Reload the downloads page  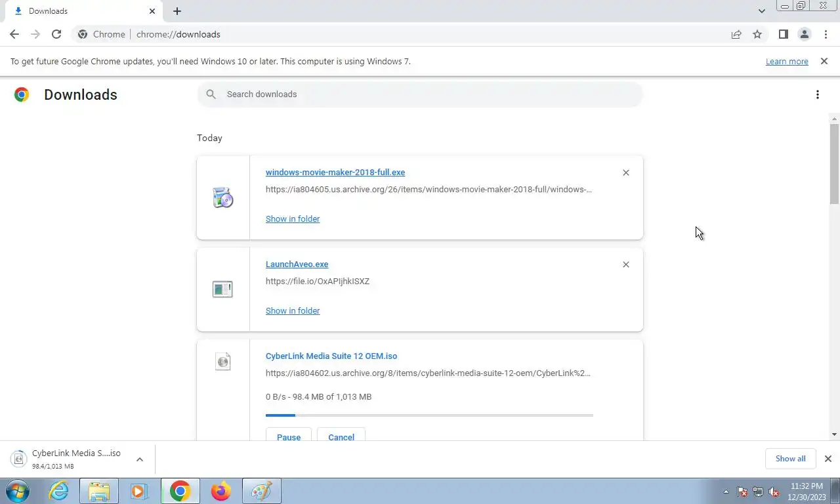[56, 34]
